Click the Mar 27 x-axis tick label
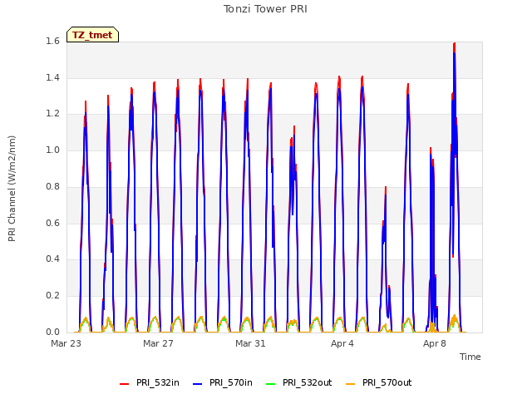The image size is (532, 399). (158, 343)
